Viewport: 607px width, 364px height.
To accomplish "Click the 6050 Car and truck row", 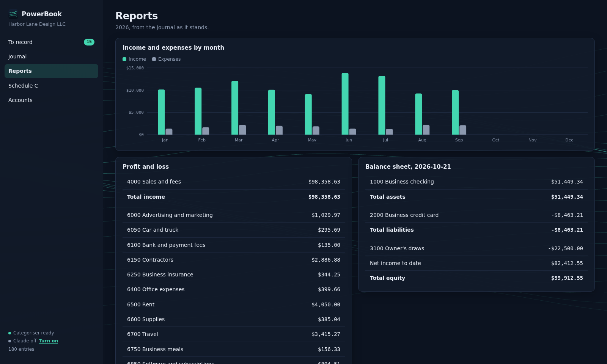I will [234, 230].
